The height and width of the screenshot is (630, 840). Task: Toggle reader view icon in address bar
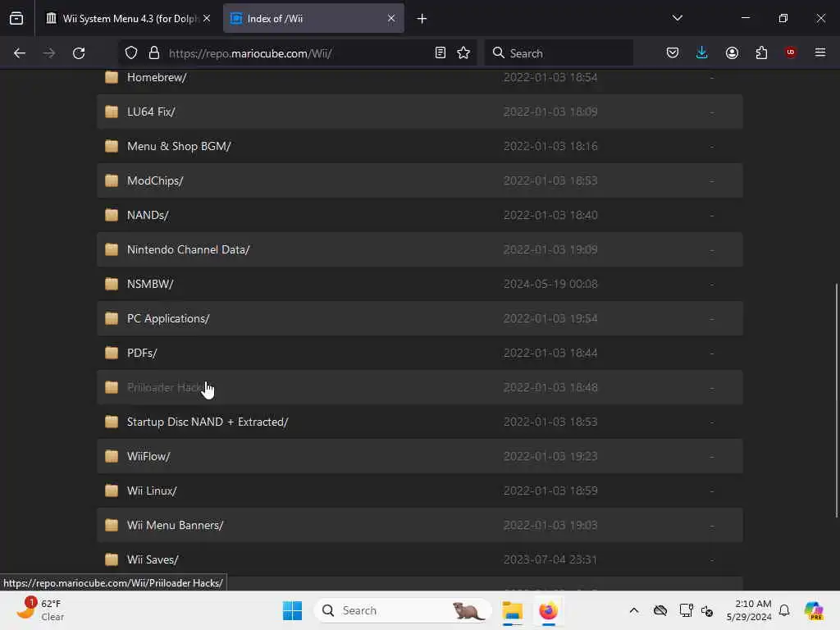(440, 53)
